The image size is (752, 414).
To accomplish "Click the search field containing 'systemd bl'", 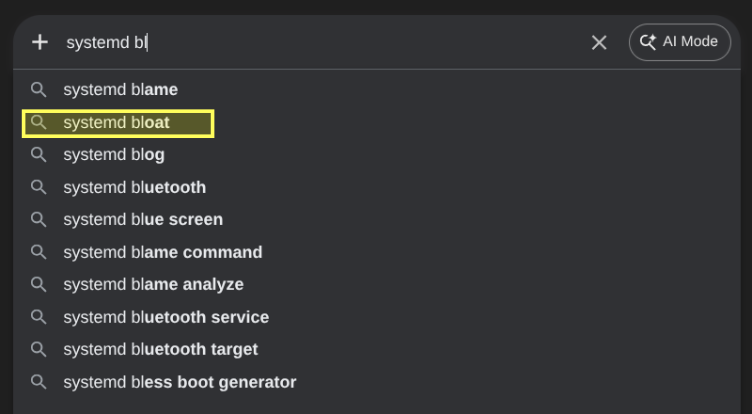I will click(x=320, y=42).
